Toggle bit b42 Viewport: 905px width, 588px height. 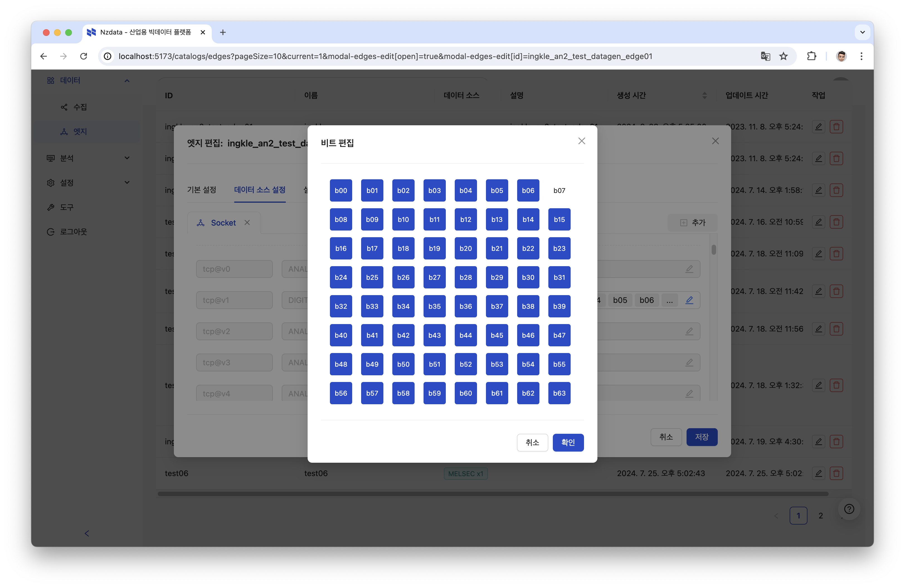coord(403,335)
